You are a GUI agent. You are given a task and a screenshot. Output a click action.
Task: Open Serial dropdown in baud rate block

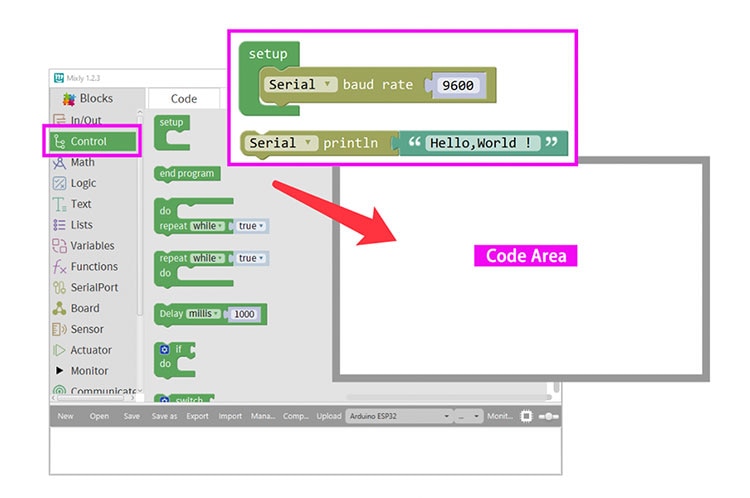(300, 85)
